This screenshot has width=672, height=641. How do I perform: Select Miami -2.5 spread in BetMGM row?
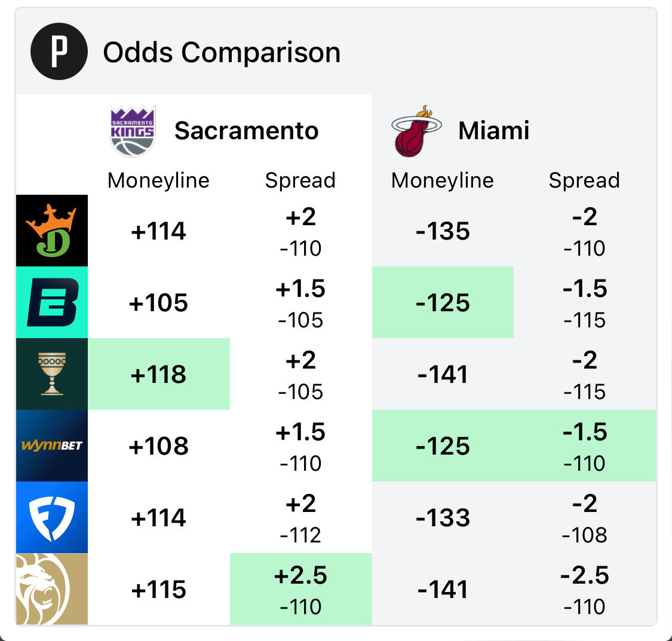tap(585, 590)
